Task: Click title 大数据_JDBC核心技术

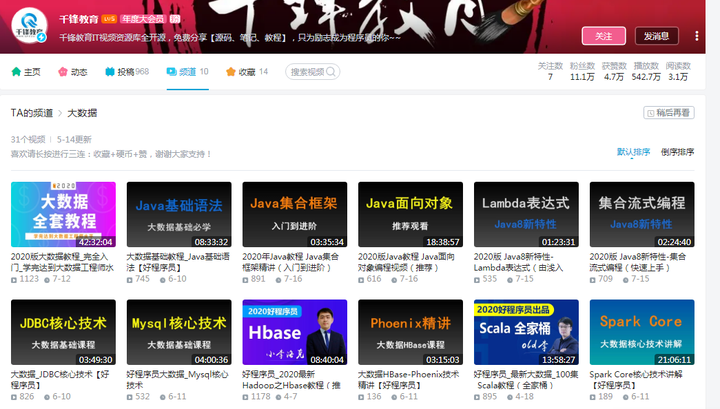Action: tap(60, 380)
